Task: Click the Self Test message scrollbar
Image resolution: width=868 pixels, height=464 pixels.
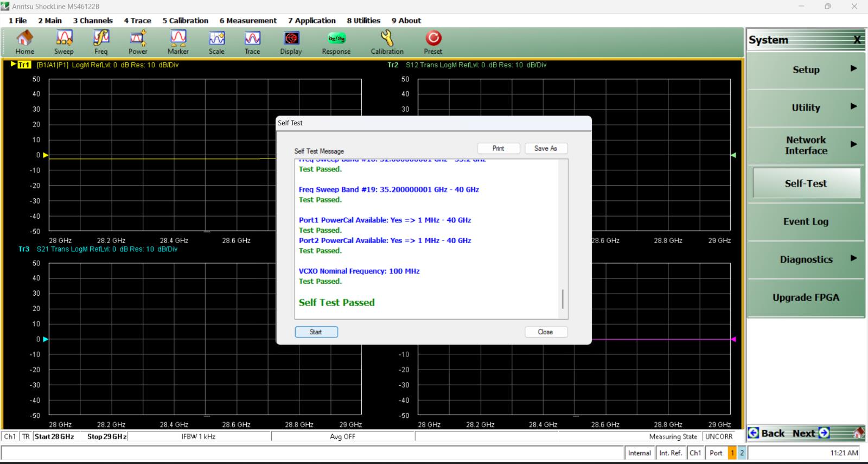Action: pyautogui.click(x=563, y=299)
